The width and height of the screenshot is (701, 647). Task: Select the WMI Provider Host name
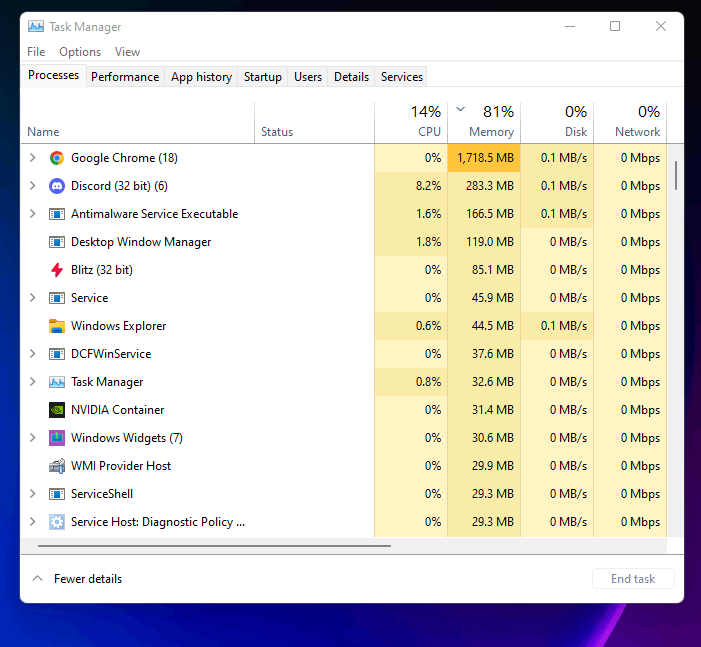[x=121, y=466]
